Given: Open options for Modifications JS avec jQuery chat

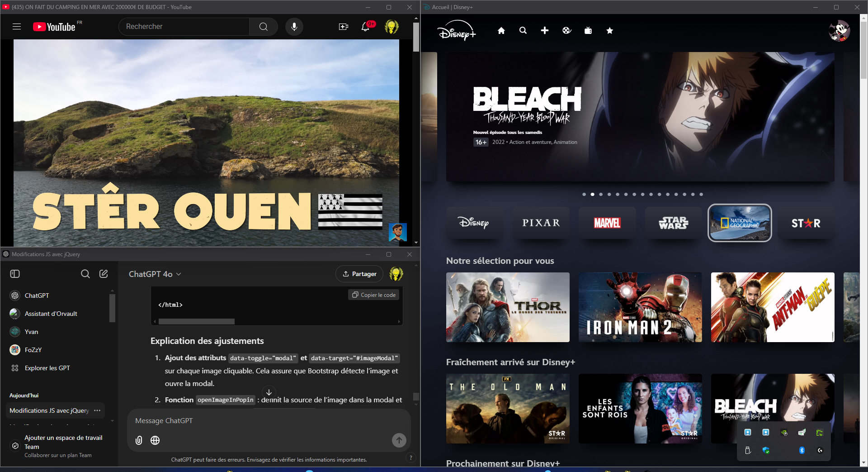Looking at the screenshot, I should click(97, 410).
